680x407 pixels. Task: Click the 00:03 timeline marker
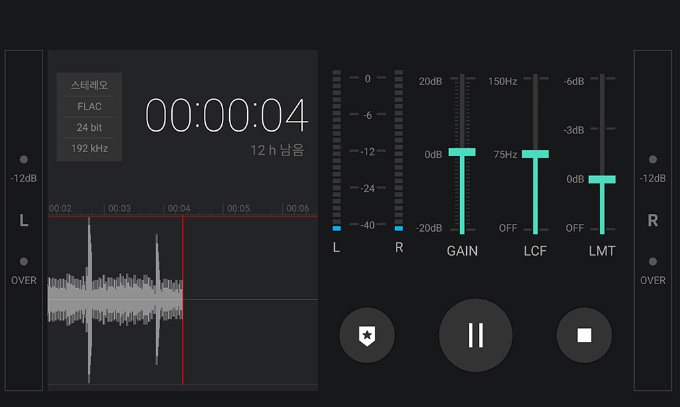click(x=119, y=208)
